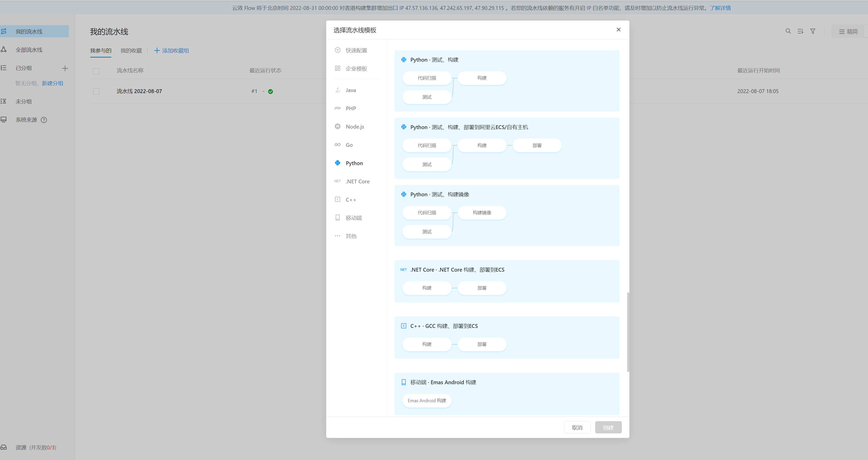868x460 pixels.
Task: Click the 取消 button
Action: (577, 428)
